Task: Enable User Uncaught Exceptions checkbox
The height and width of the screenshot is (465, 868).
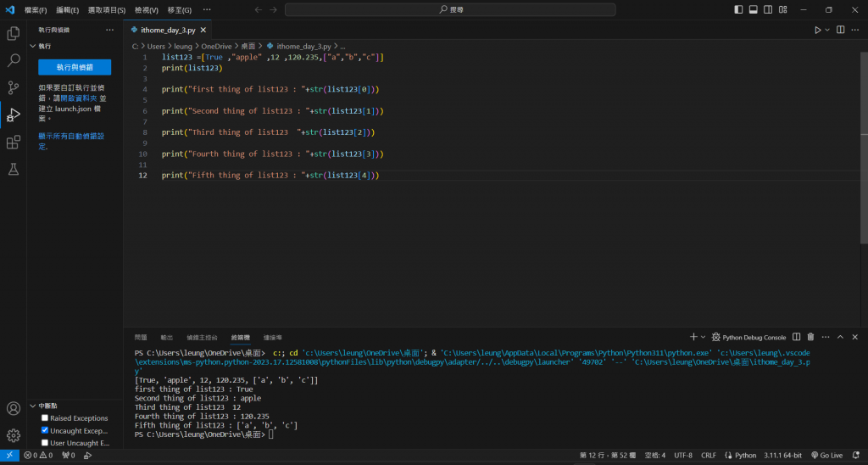Action: 45,442
